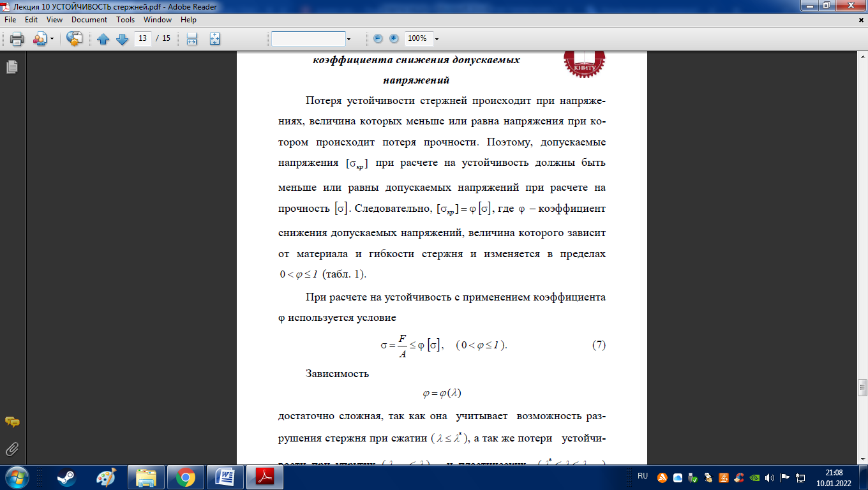The width and height of the screenshot is (868, 490).
Task: Fit page to window width
Action: tap(191, 39)
